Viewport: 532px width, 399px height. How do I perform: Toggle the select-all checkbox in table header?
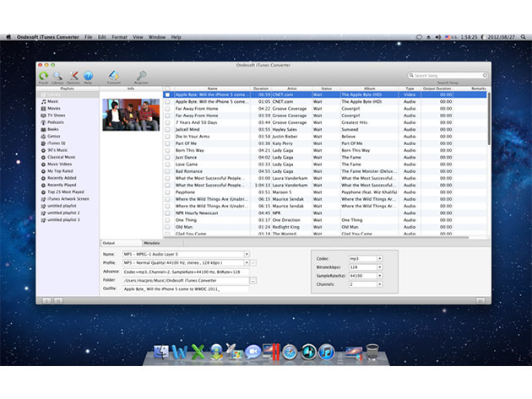[x=168, y=88]
